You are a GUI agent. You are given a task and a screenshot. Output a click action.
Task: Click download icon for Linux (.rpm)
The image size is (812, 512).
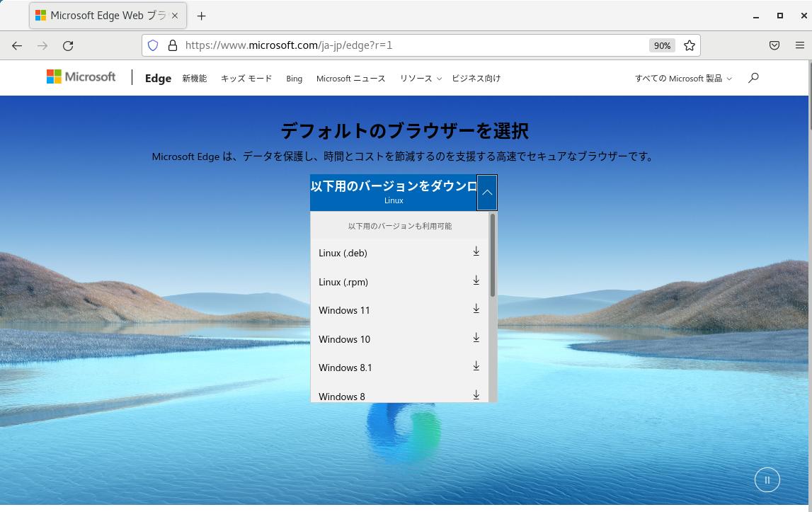click(476, 280)
